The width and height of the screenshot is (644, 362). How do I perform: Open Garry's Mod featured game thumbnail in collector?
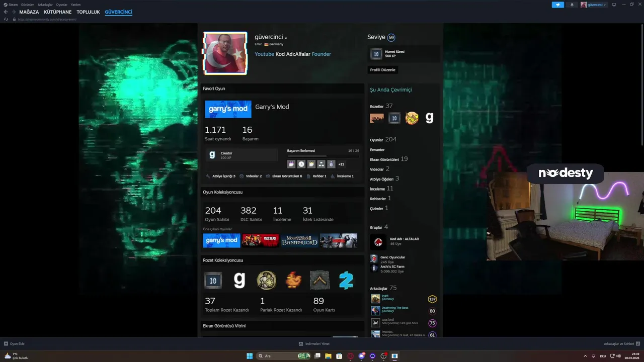click(x=221, y=240)
